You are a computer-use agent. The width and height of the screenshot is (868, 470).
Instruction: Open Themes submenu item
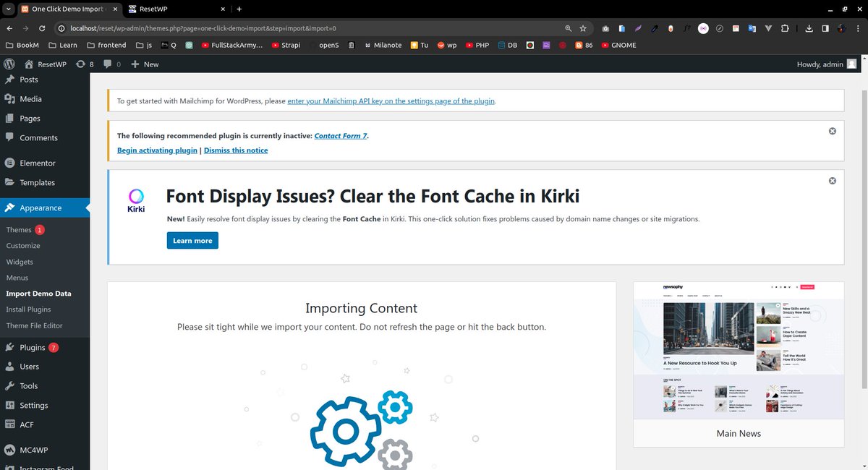(19, 230)
